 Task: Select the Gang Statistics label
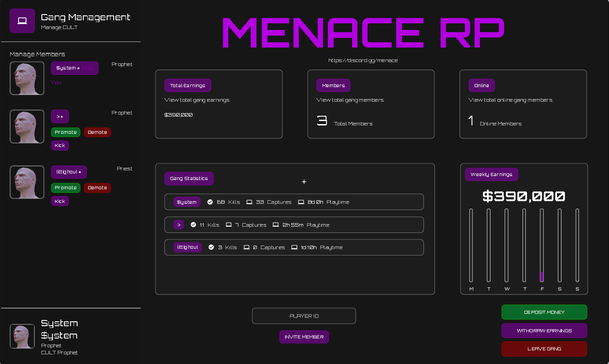pos(189,179)
